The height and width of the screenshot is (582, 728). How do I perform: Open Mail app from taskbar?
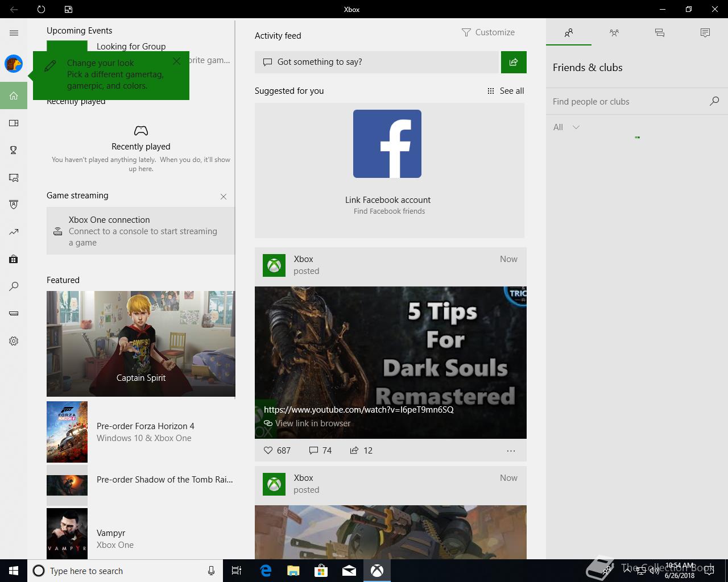349,571
